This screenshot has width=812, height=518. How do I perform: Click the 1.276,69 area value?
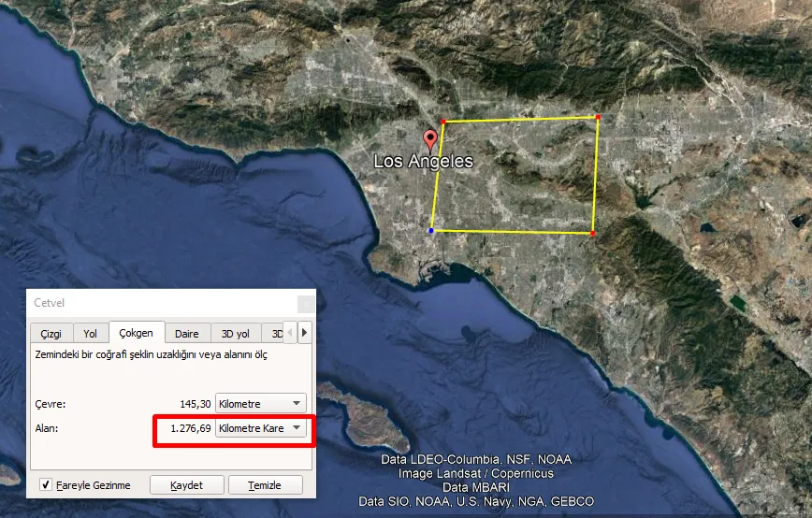[x=191, y=428]
